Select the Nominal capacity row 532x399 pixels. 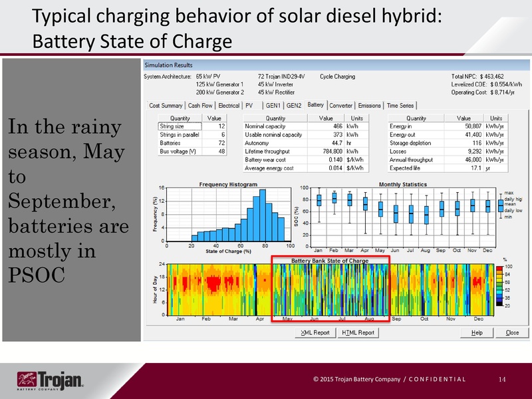click(x=306, y=126)
